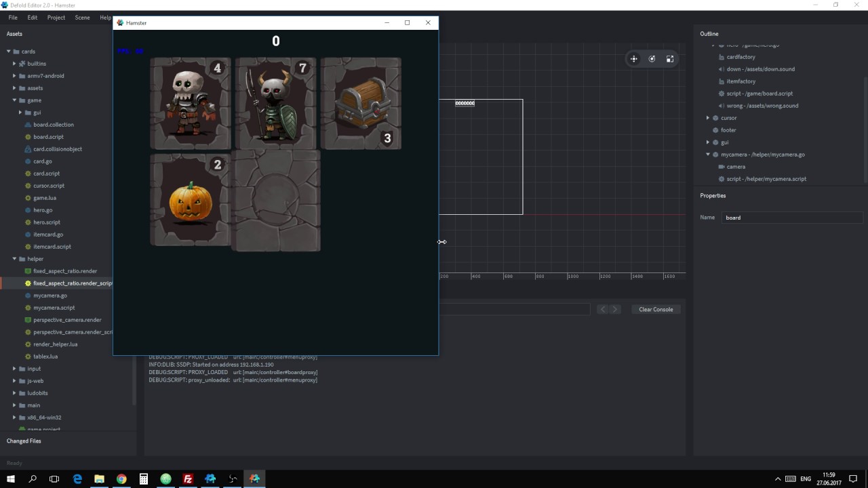Collapse the helper folder
The width and height of the screenshot is (868, 488).
[14, 259]
